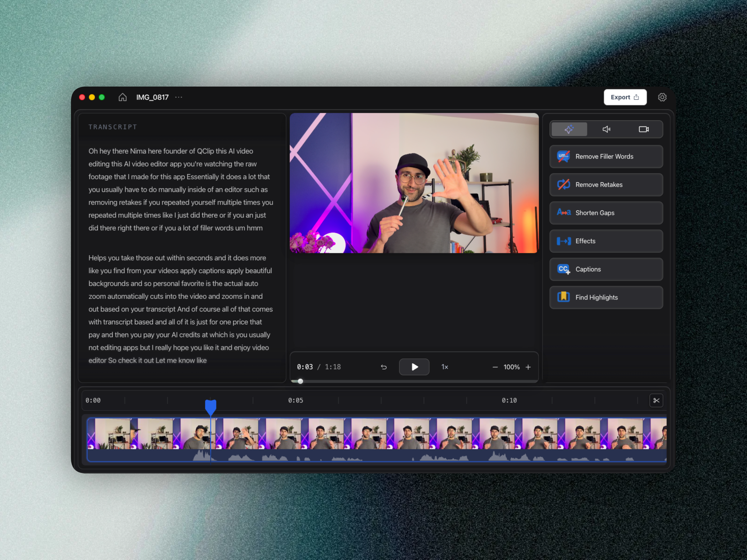Image resolution: width=747 pixels, height=560 pixels.
Task: Open the Effects tool
Action: tap(606, 241)
